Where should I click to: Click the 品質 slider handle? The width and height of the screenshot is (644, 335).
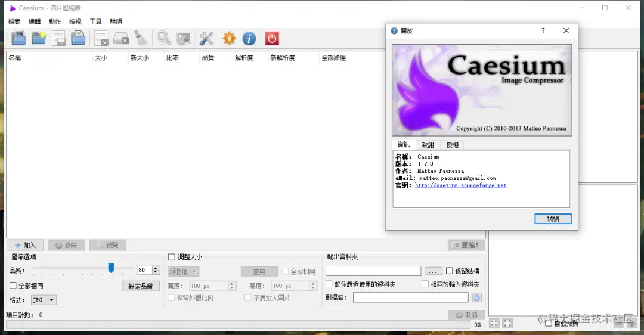pyautogui.click(x=111, y=268)
